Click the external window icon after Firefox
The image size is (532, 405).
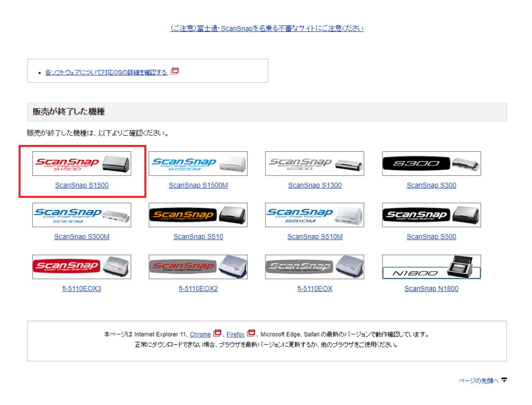pos(251,333)
